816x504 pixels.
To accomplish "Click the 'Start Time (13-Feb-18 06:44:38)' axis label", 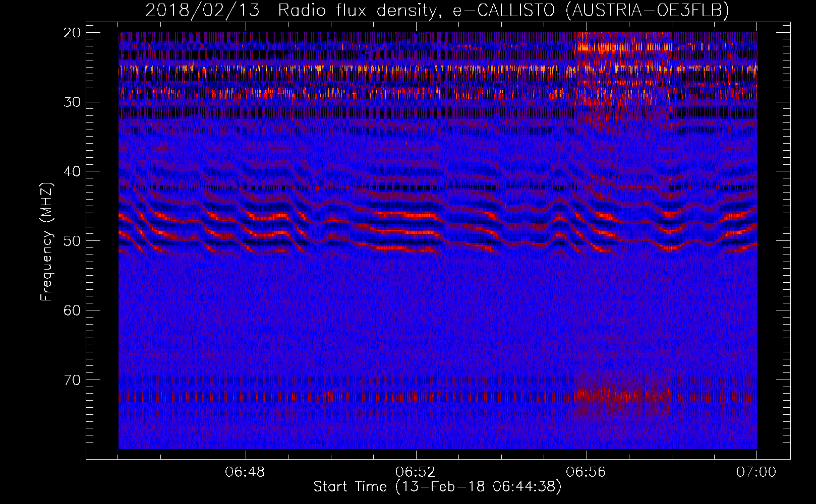I will 437,487.
